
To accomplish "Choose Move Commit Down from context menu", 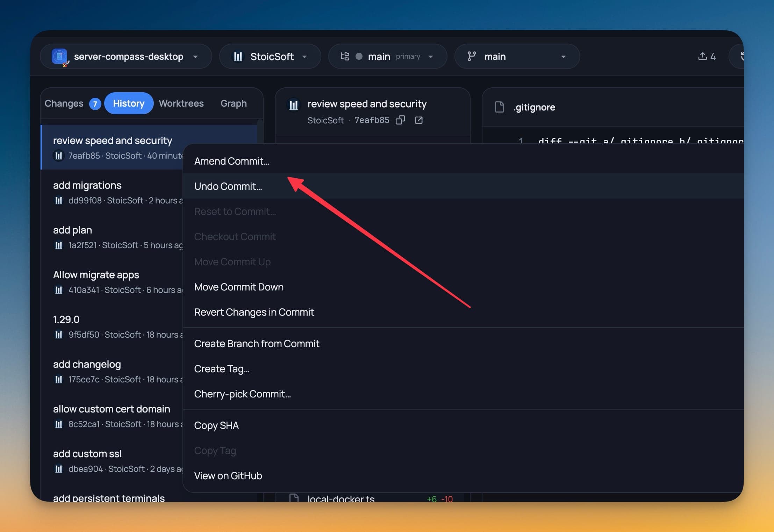I will pyautogui.click(x=463, y=287).
